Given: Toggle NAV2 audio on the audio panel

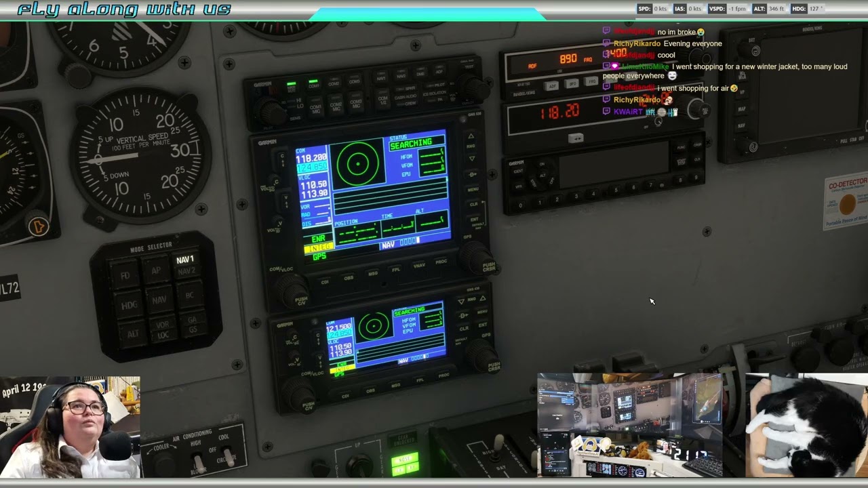Looking at the screenshot, I should click(401, 75).
